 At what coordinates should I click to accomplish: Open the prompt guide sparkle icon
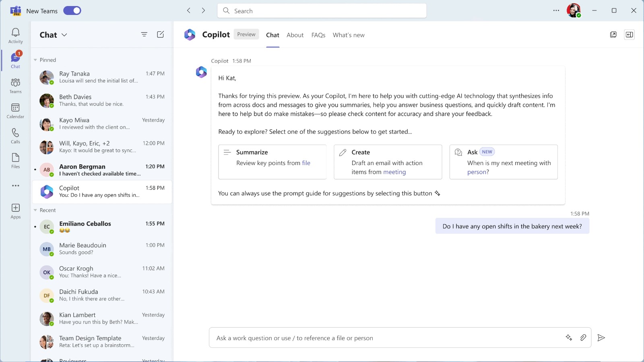[569, 338]
